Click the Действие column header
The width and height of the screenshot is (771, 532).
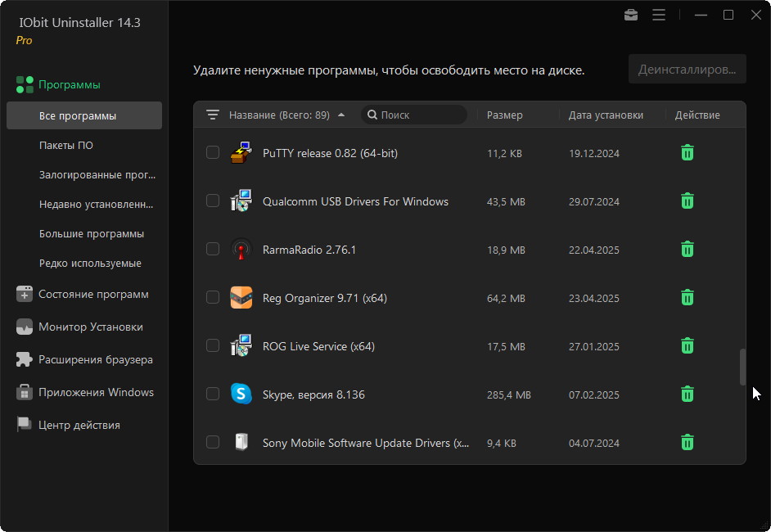(x=697, y=115)
